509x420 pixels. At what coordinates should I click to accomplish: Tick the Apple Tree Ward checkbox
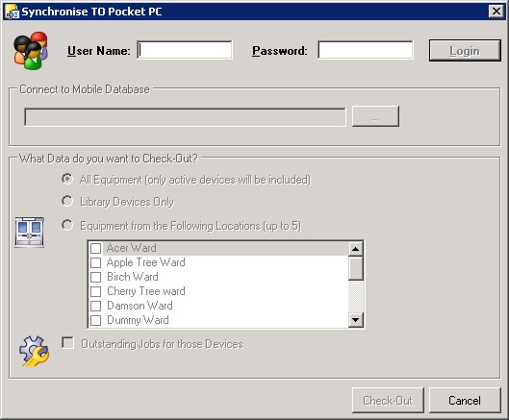95,262
